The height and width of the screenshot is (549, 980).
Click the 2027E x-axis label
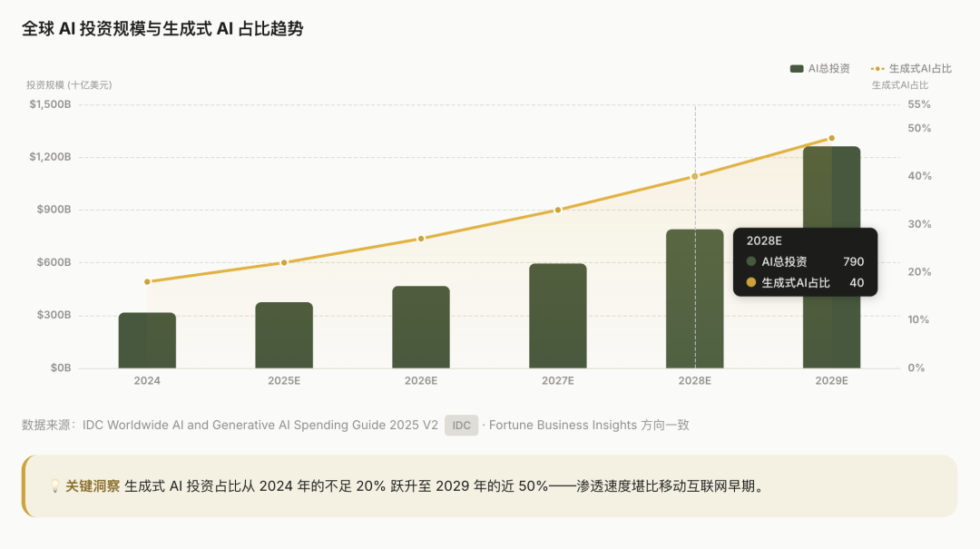558,381
